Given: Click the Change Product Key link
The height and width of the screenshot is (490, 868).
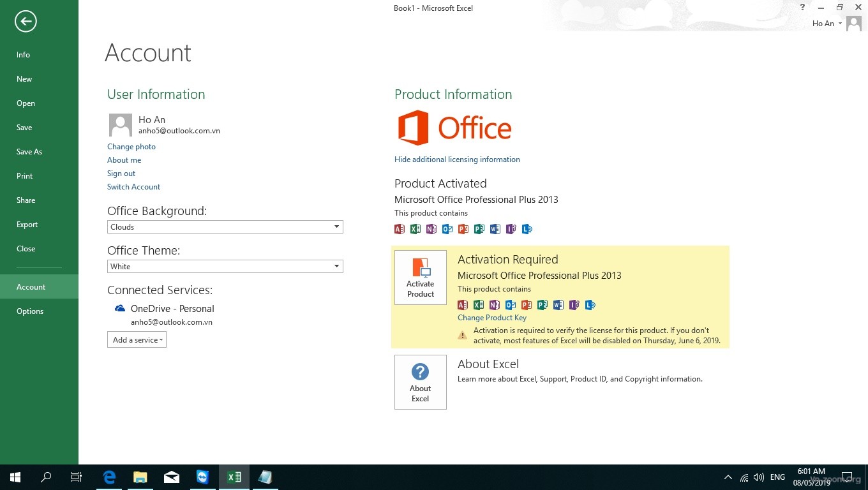Looking at the screenshot, I should [491, 318].
